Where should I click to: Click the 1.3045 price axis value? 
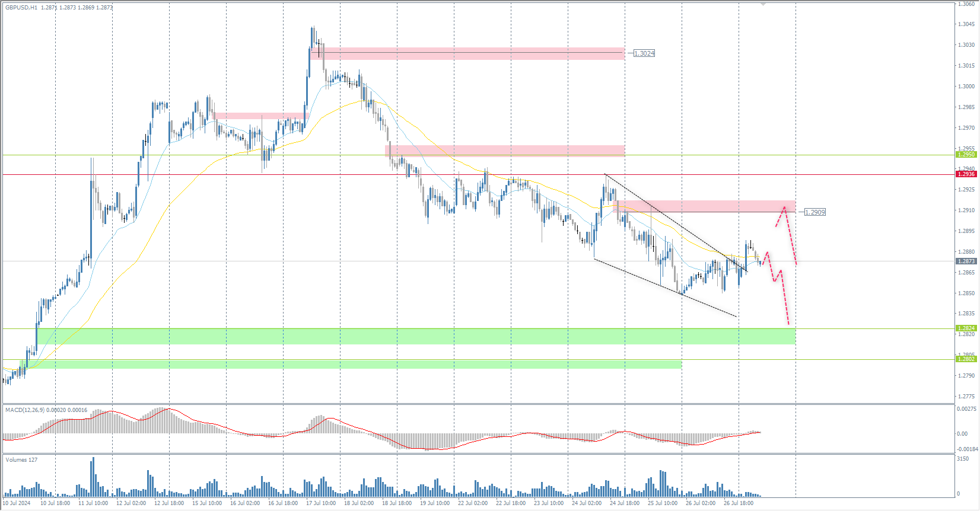pos(966,24)
